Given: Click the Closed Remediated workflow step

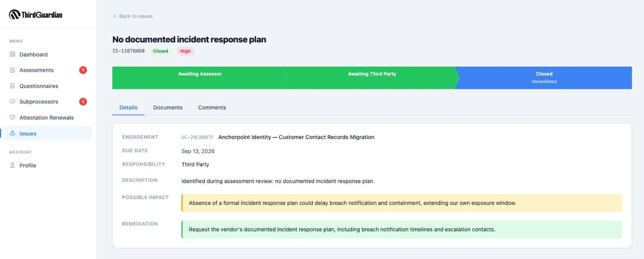Looking at the screenshot, I should pos(544,78).
